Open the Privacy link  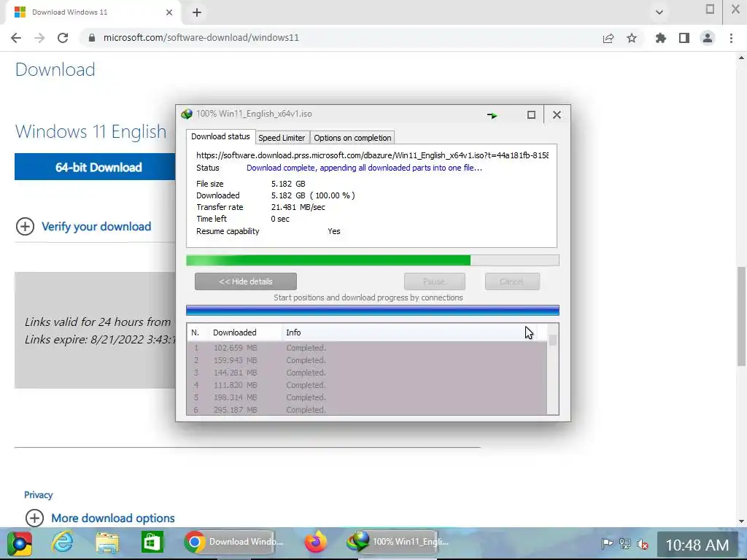tap(38, 495)
